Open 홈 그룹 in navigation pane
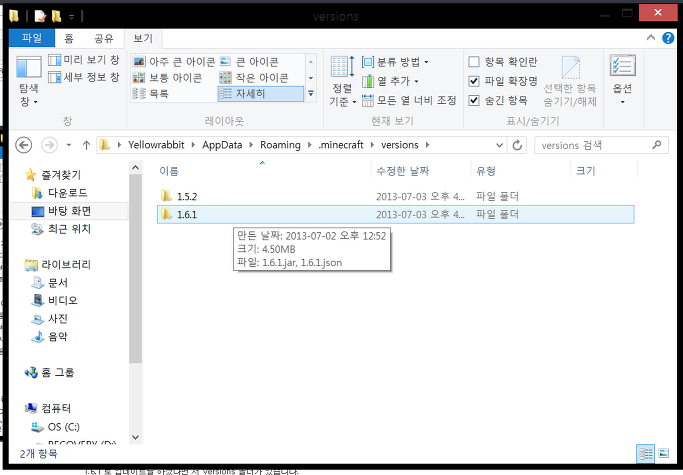Screen dimensions: 683x475 49,372
